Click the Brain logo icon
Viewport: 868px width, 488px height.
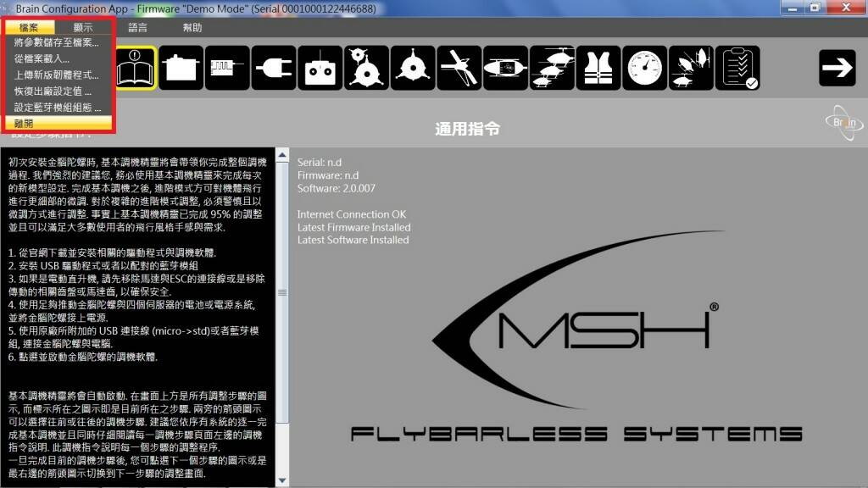[x=845, y=122]
